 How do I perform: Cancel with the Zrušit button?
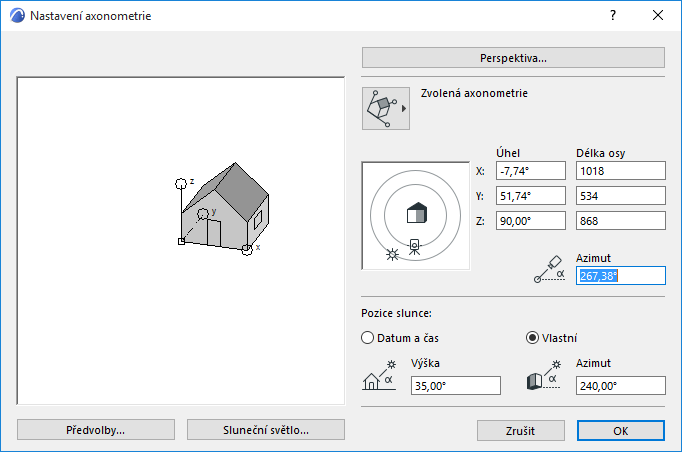click(521, 431)
